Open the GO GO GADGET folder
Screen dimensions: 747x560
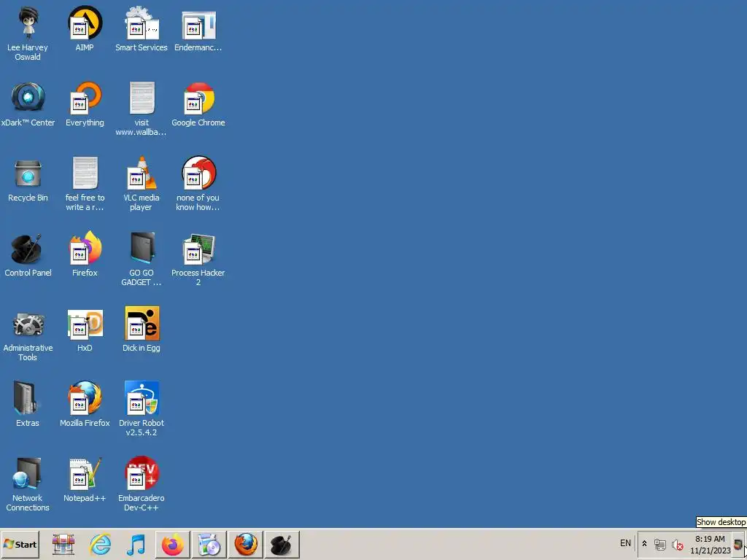(x=142, y=259)
